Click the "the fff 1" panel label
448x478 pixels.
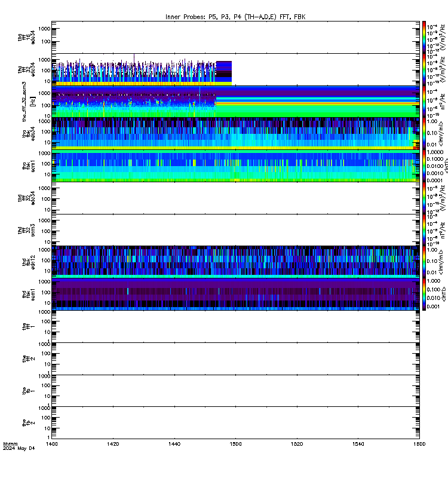(x=29, y=326)
